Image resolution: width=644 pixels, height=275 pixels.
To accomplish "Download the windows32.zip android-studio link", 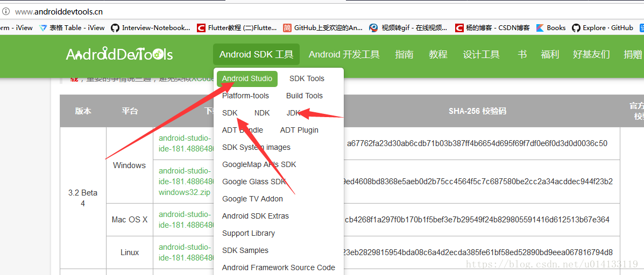I will tap(186, 182).
